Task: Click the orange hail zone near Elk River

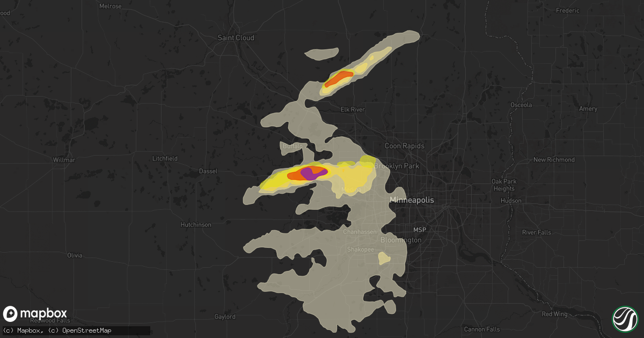Action: tap(339, 78)
